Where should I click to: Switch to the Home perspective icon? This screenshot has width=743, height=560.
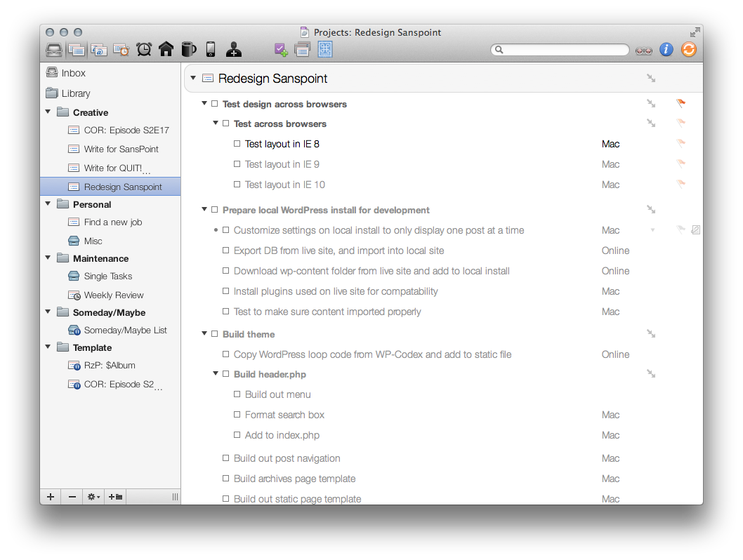point(166,49)
